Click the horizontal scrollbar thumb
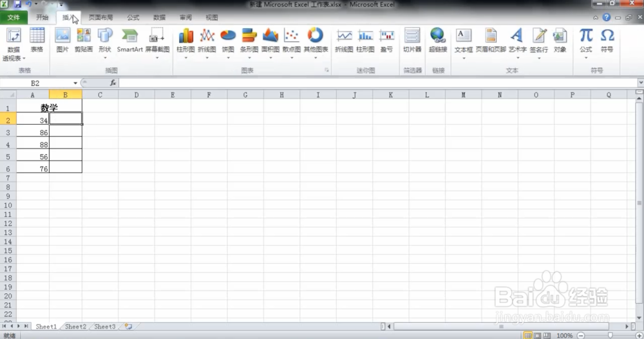The width and height of the screenshot is (644, 339). pyautogui.click(x=501, y=327)
